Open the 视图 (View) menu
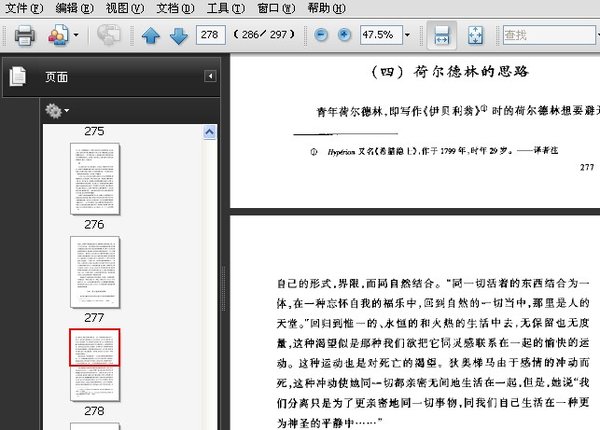The width and height of the screenshot is (600, 430). [x=125, y=8]
